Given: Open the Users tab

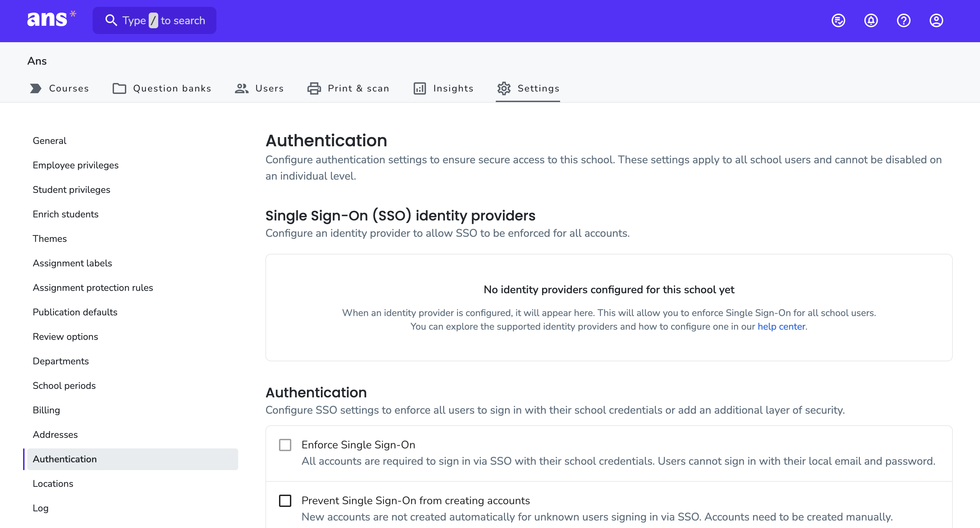Looking at the screenshot, I should click(259, 88).
